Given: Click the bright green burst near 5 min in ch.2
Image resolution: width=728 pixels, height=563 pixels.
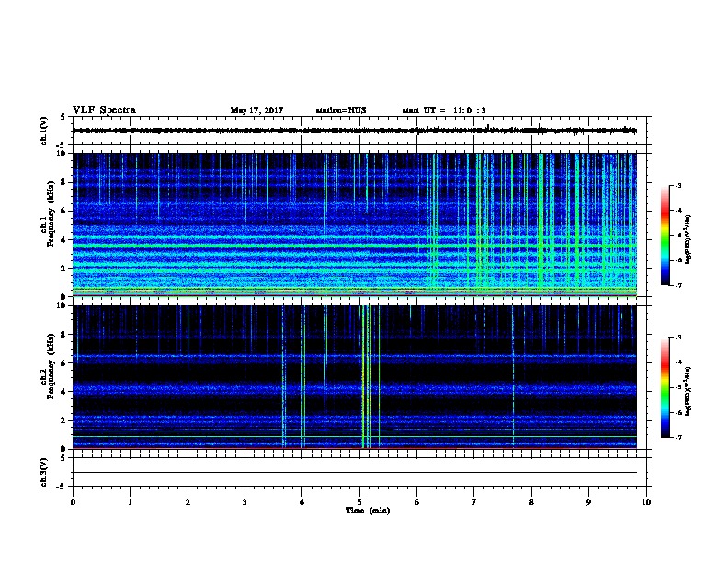Looking at the screenshot, I should pyautogui.click(x=363, y=376).
